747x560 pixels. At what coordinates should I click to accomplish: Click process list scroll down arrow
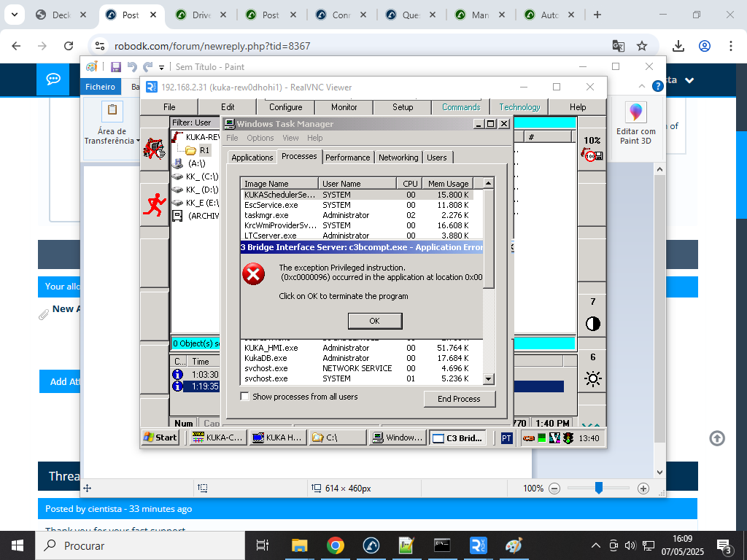coord(488,379)
